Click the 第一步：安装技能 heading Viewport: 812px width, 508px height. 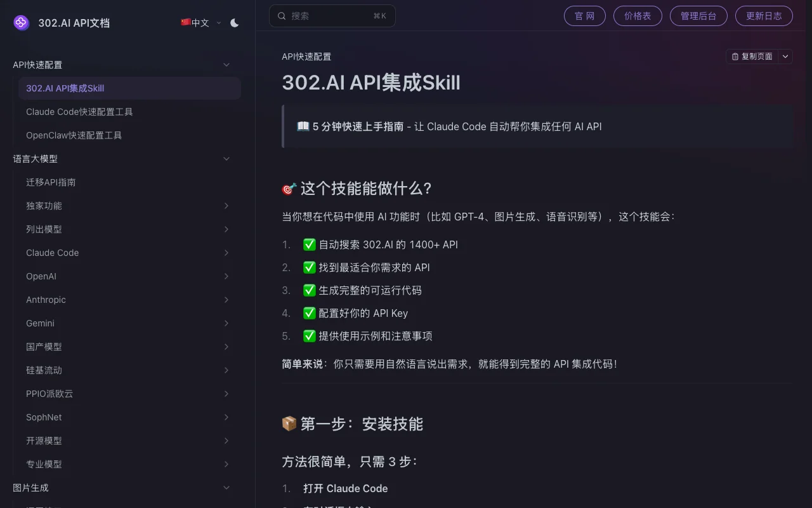[x=352, y=424]
